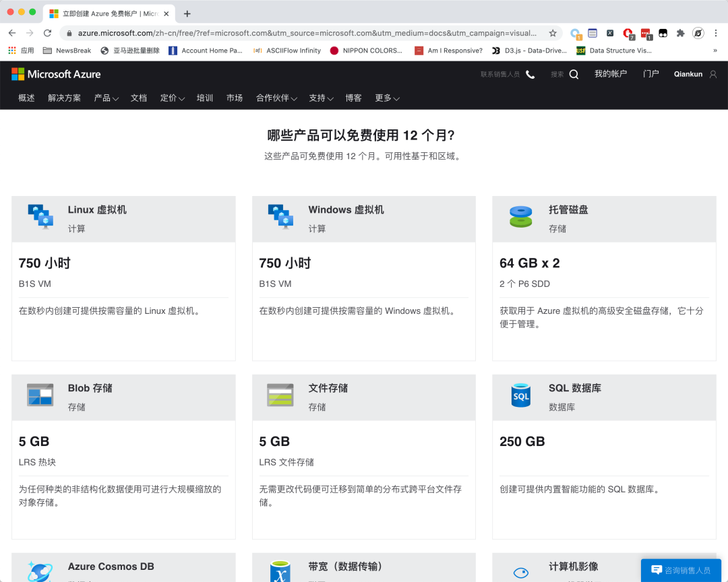
Task: Click the Azure Cosmos DB planet icon
Action: pyautogui.click(x=40, y=572)
